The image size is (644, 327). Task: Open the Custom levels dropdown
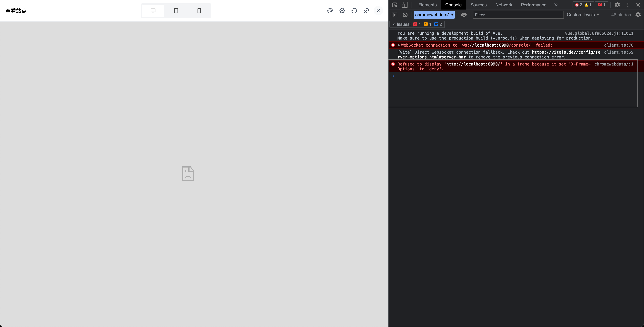click(583, 15)
